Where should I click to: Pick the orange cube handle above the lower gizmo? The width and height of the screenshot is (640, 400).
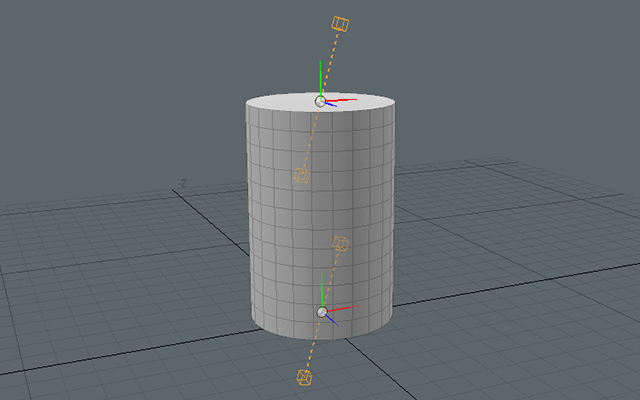(339, 243)
